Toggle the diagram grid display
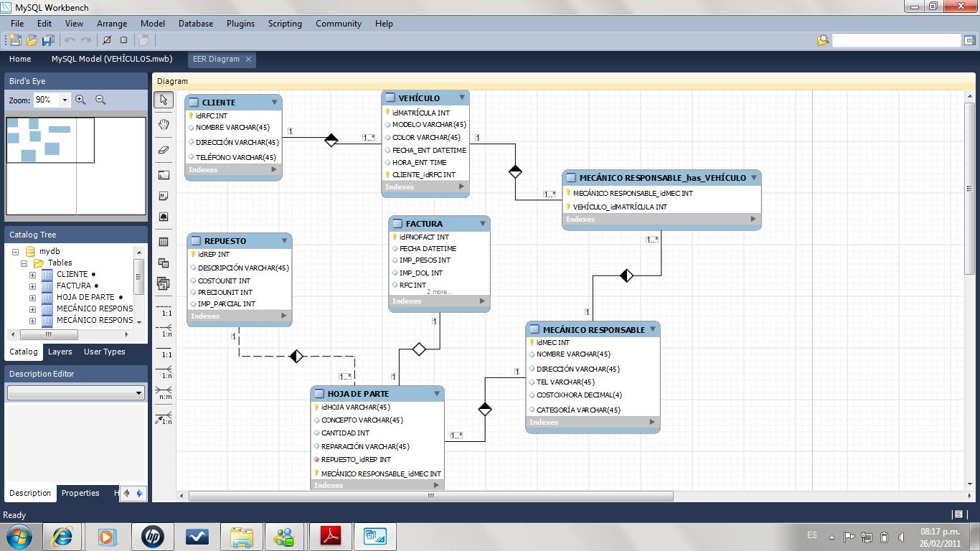 [107, 40]
